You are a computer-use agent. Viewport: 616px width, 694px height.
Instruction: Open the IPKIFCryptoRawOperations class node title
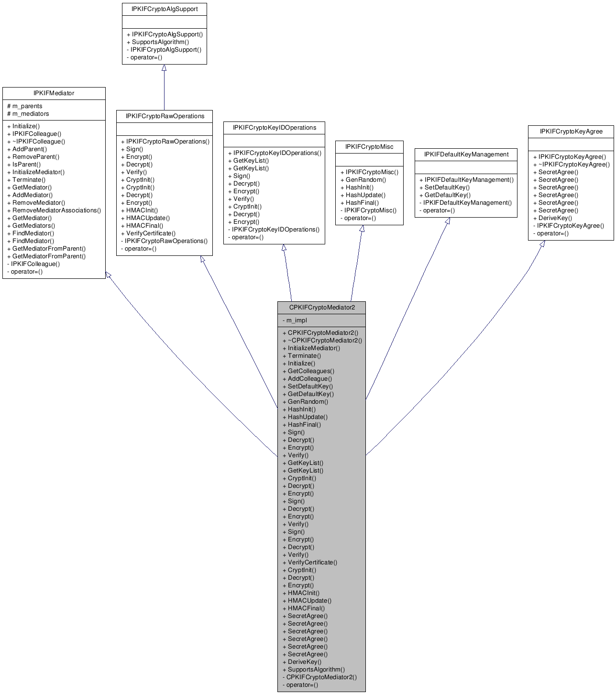click(165, 116)
